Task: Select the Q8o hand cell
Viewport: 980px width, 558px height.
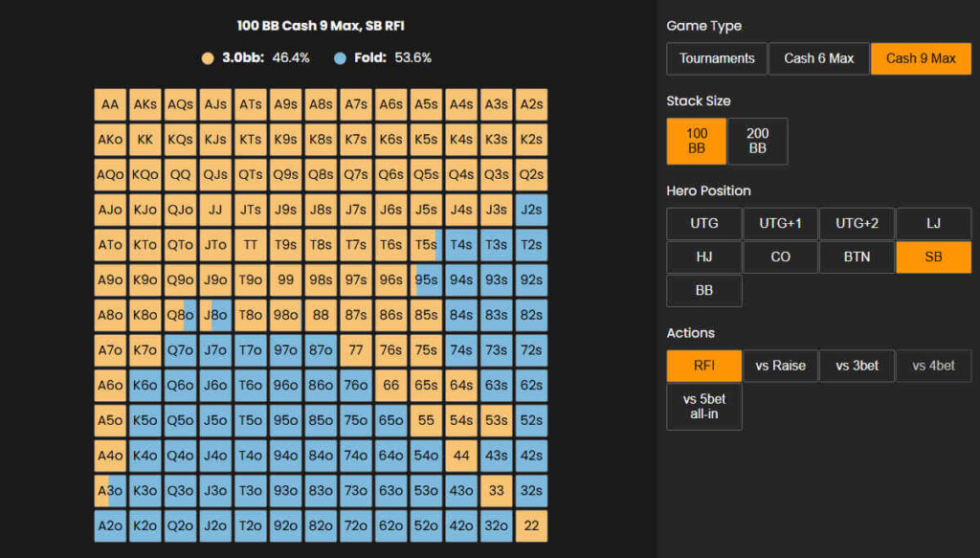Action: click(x=181, y=315)
